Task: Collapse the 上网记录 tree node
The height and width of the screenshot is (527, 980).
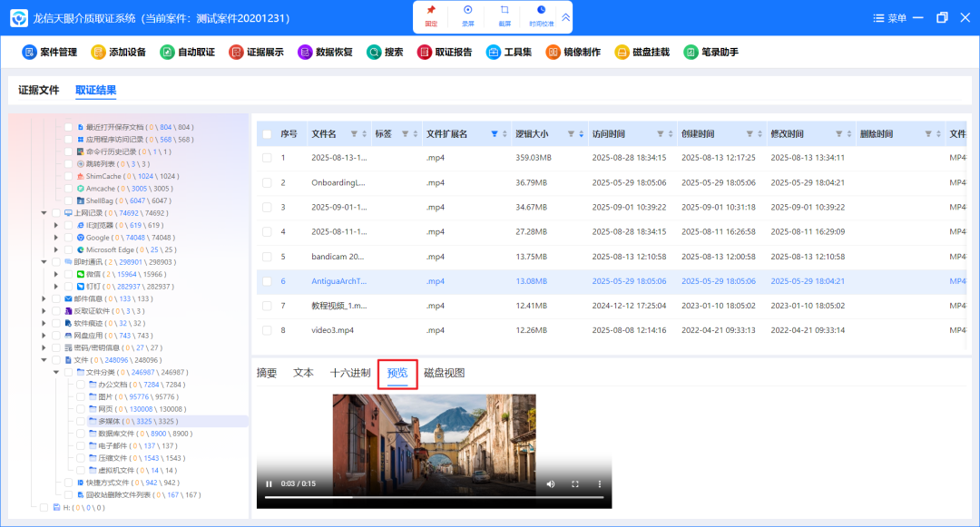Action: coord(44,213)
